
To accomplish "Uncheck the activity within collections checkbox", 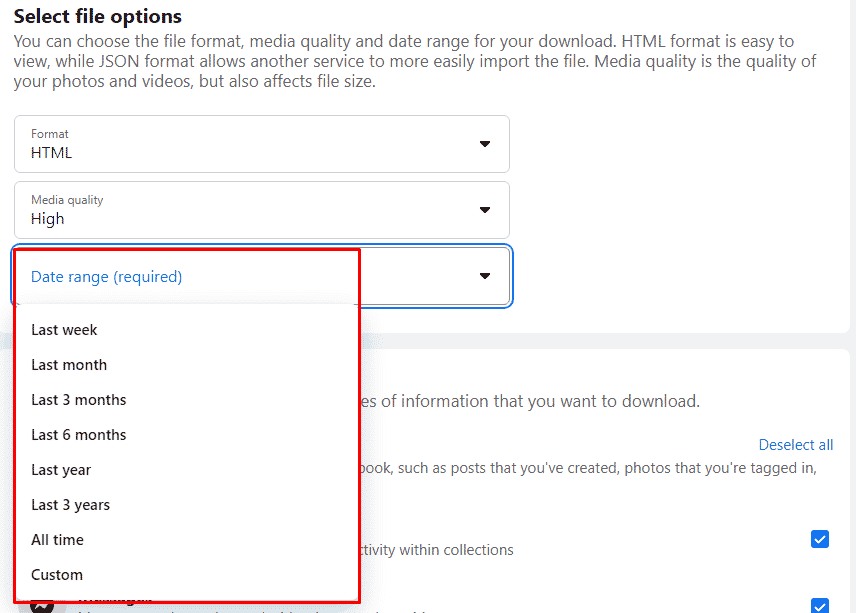I will pyautogui.click(x=819, y=539).
